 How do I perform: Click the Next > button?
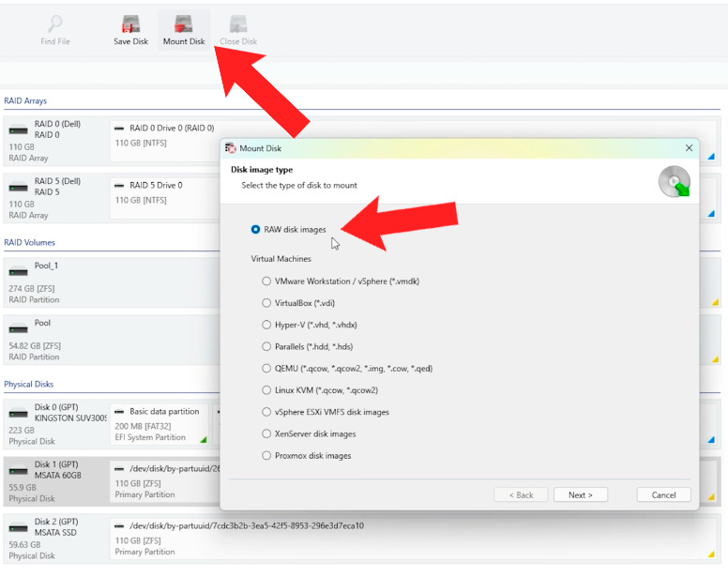pyautogui.click(x=581, y=494)
